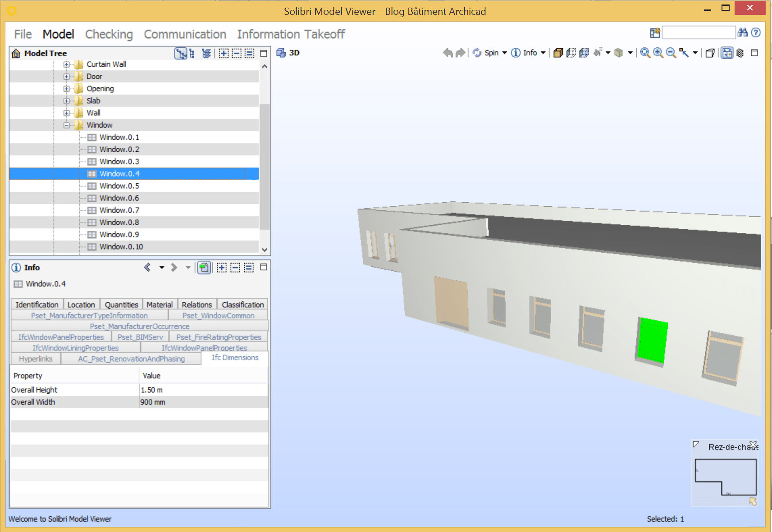
Task: Open the File menu
Action: (x=23, y=34)
